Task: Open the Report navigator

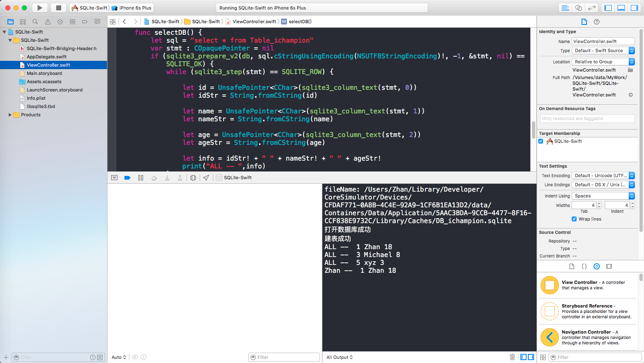Action: [x=97, y=22]
